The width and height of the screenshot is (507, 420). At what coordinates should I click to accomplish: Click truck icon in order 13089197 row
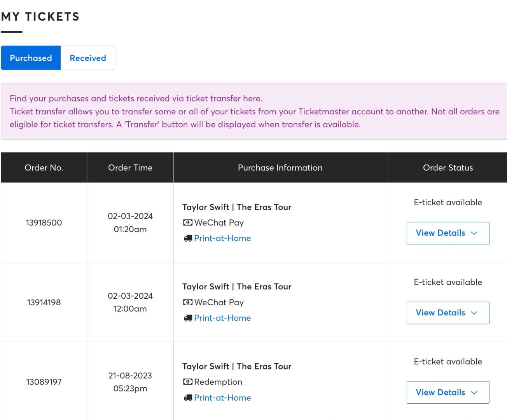[x=188, y=398]
